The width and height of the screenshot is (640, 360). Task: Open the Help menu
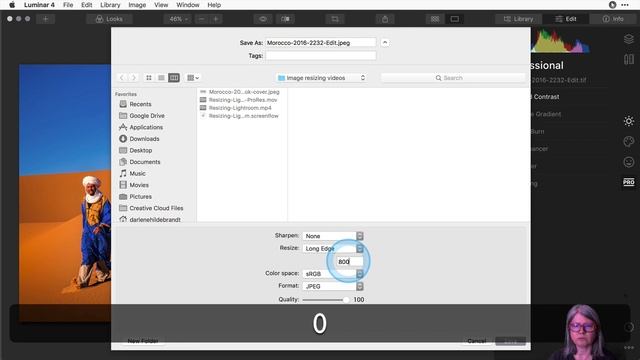214,5
